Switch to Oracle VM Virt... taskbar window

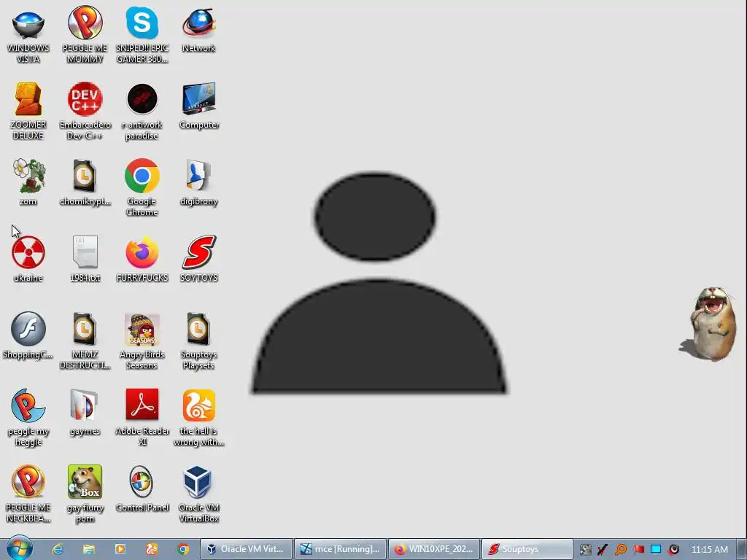coord(245,549)
